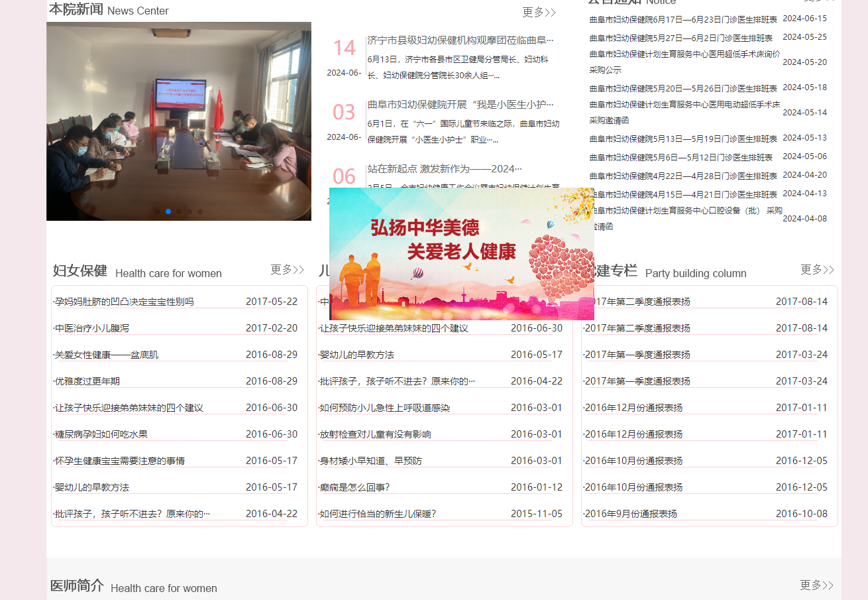
Task: Open 婴幼儿的早教方法 in 妇女保健 list
Action: tap(91, 487)
